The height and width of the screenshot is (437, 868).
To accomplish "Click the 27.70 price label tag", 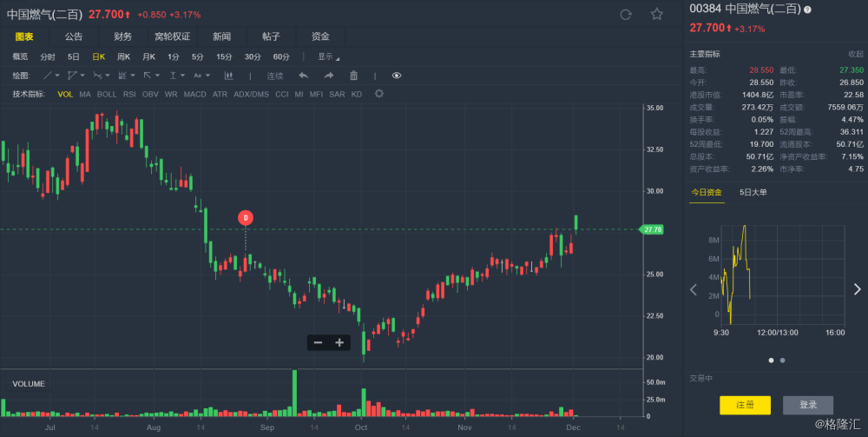I will coord(653,229).
